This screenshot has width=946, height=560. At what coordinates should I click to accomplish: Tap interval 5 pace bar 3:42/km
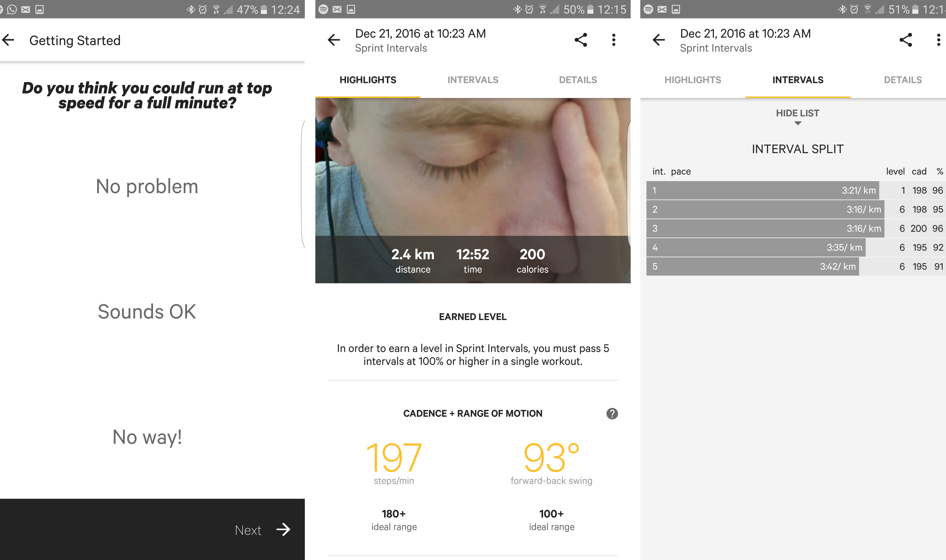752,267
